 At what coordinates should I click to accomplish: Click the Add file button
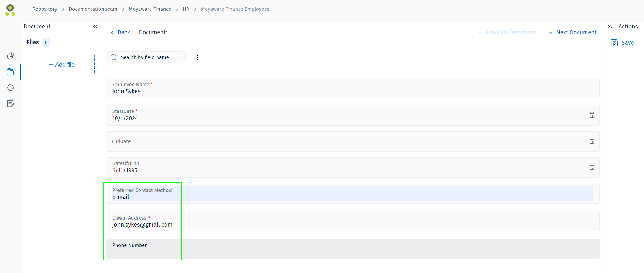coord(61,65)
